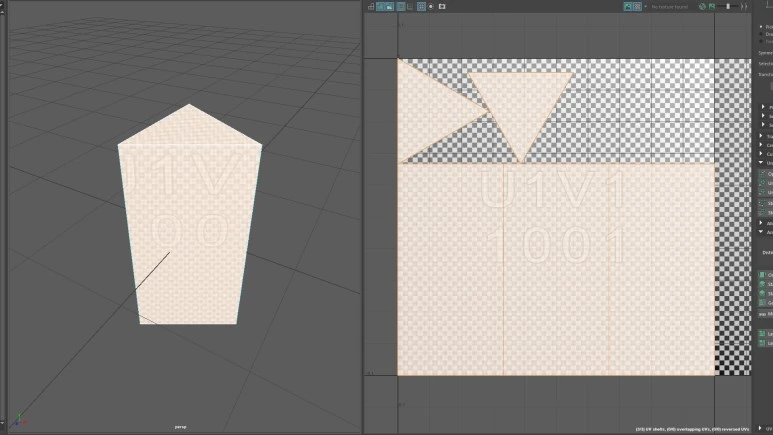The height and width of the screenshot is (435, 773).
Task: Click the Orient Shells icon
Action: tap(763, 275)
